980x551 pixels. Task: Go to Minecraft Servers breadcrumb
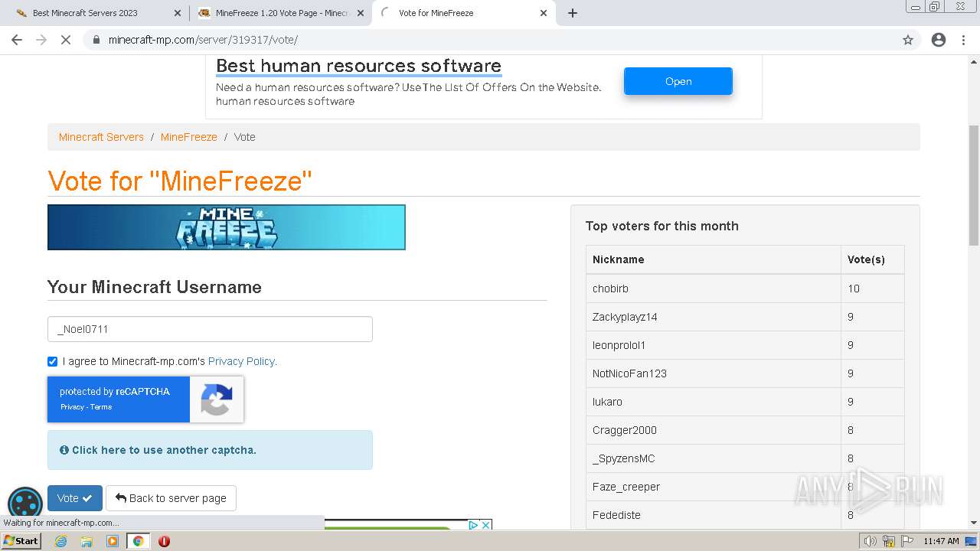click(101, 137)
